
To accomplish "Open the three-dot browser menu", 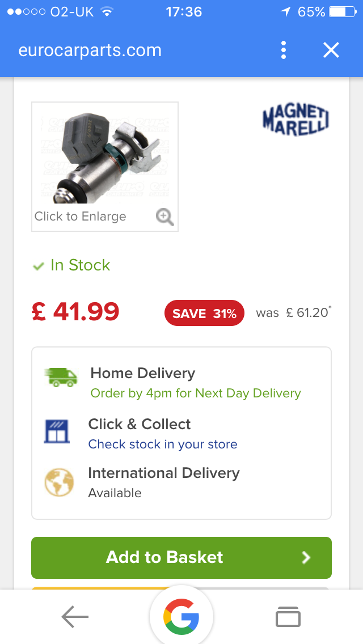I will pyautogui.click(x=284, y=50).
